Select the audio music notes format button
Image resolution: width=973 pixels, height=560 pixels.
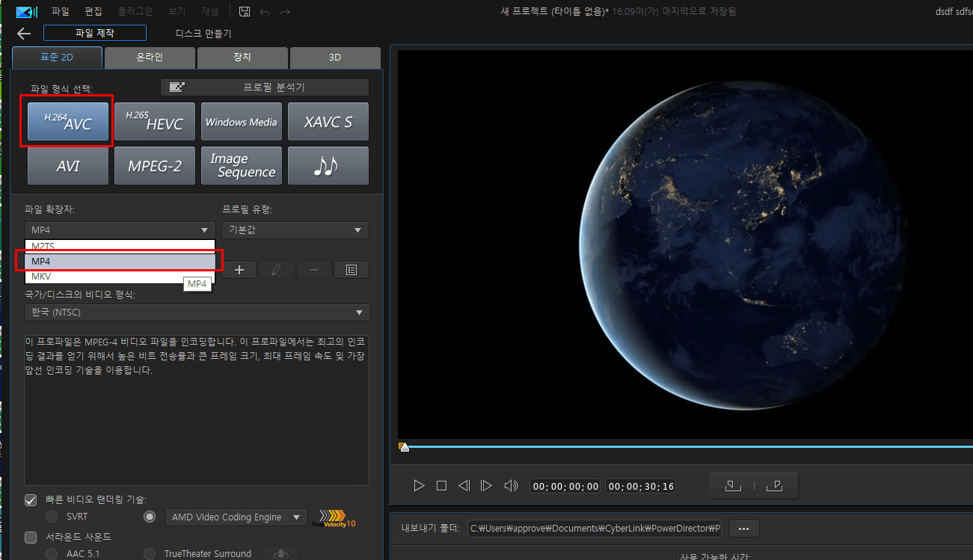point(328,166)
